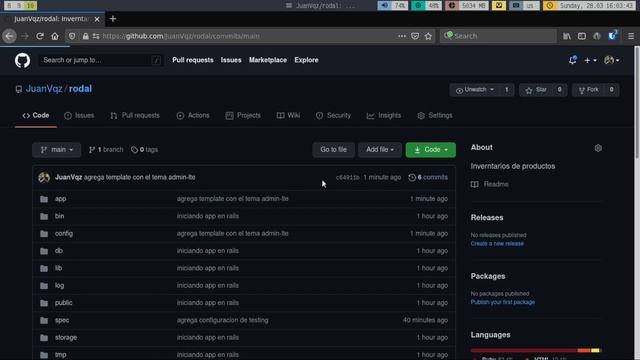
Task: Open a new browser tab
Action: 113,19
